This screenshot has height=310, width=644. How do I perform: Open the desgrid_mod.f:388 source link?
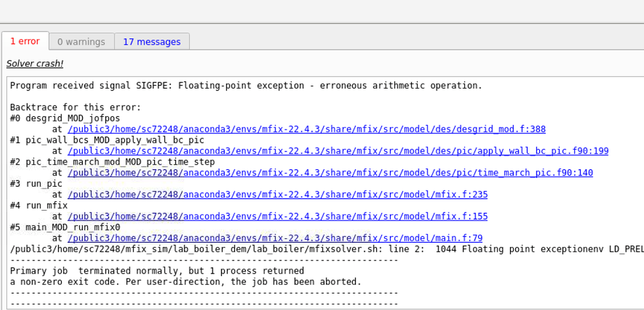click(x=306, y=130)
